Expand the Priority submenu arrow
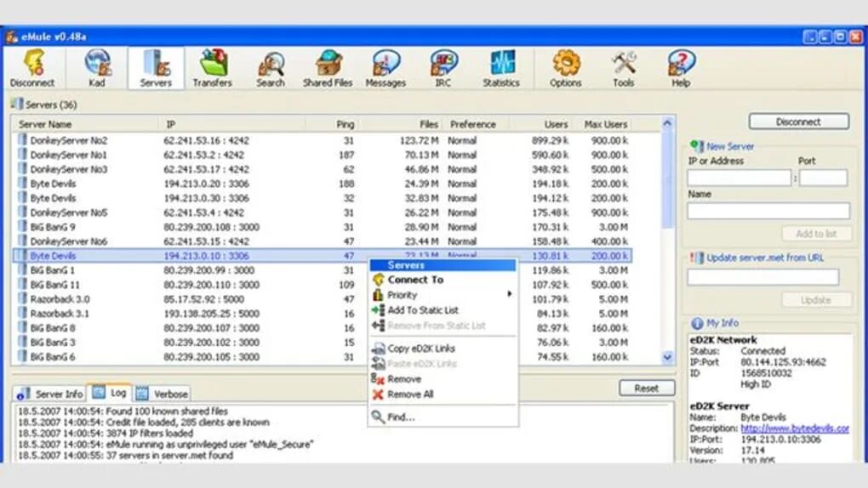Screen dimensions: 868x488 [x=509, y=294]
